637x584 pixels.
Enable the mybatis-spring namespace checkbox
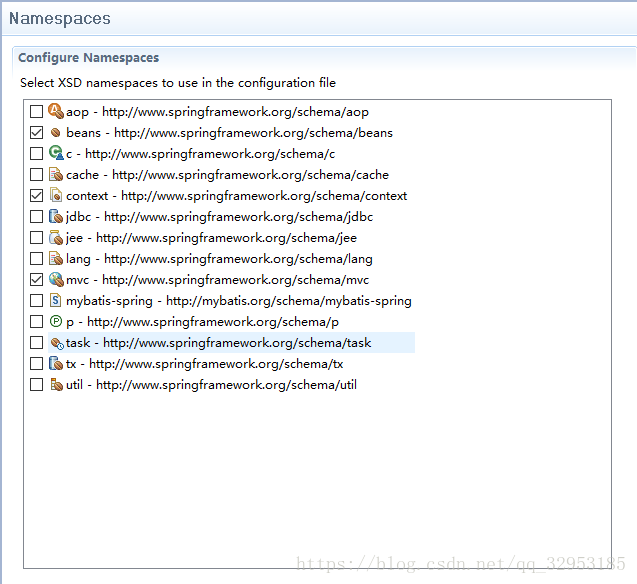point(37,301)
